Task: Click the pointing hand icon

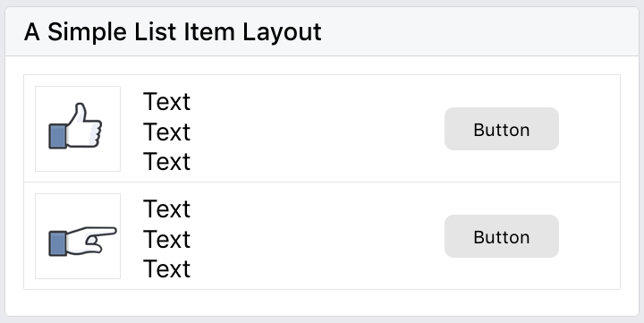Action: pos(82,242)
